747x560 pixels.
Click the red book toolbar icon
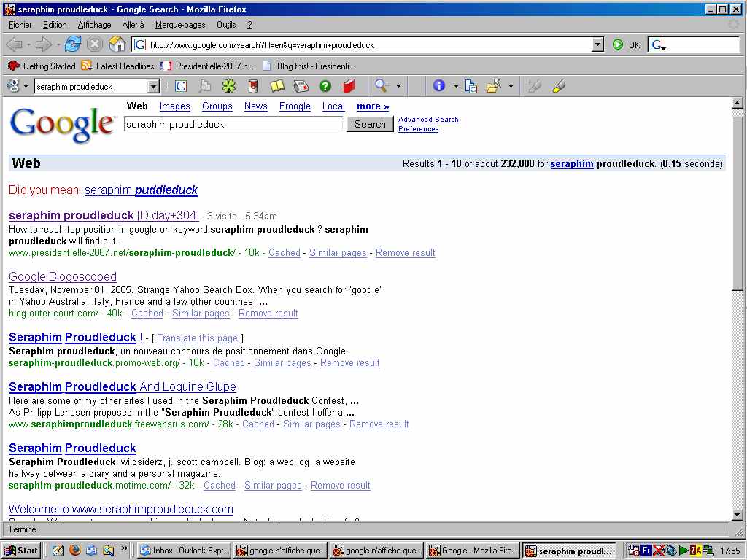pos(349,86)
